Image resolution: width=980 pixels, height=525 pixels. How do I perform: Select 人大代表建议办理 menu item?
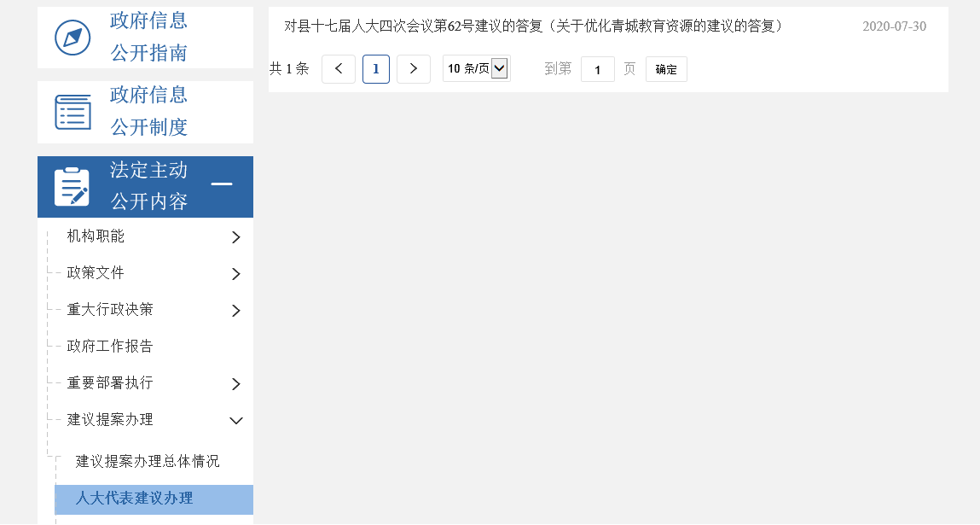coord(135,499)
